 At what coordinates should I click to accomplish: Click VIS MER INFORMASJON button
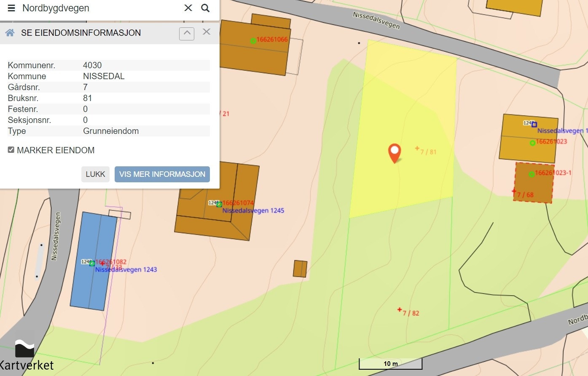(x=162, y=174)
